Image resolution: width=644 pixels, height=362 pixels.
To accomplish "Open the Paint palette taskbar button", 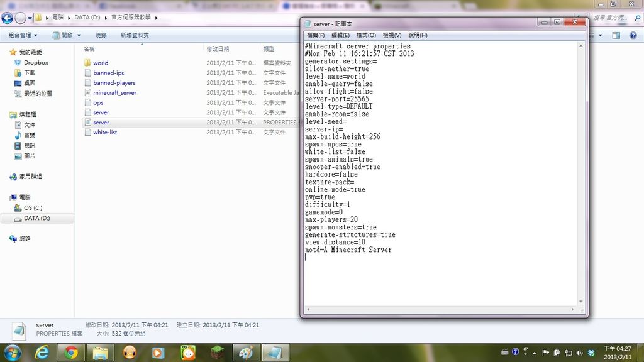I will point(246,353).
